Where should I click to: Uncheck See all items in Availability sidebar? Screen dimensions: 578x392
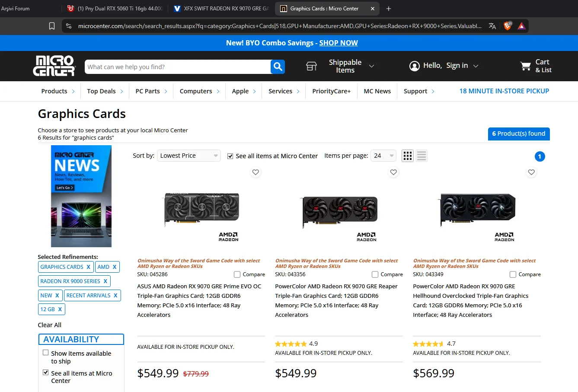tap(45, 372)
